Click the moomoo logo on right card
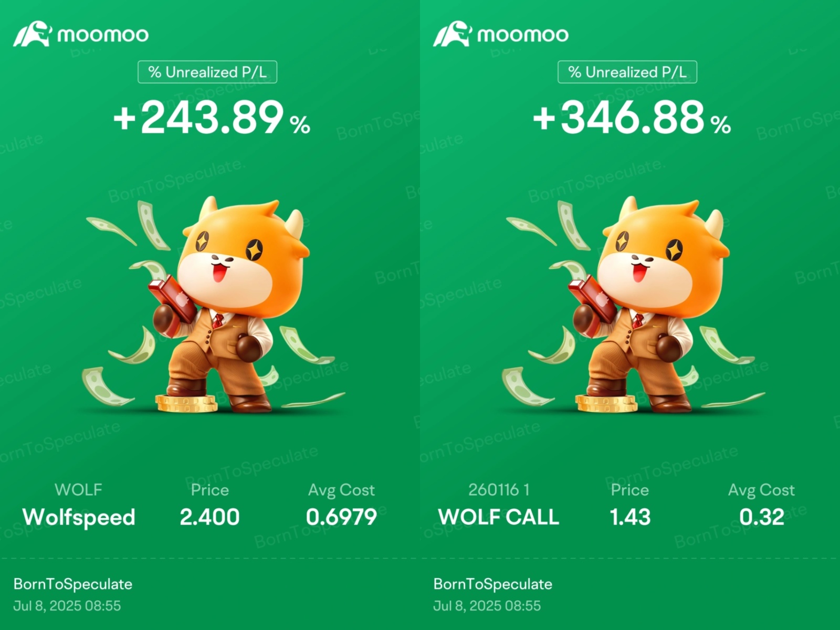The image size is (840, 630). pos(501,34)
